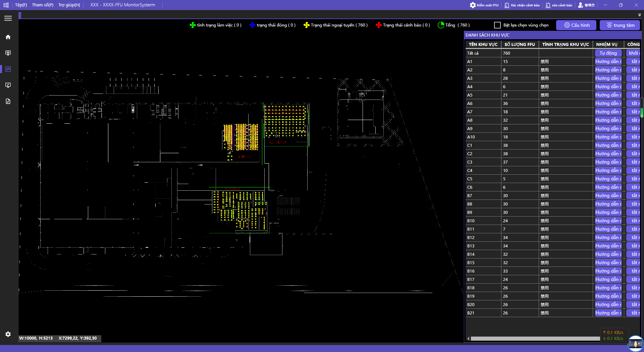The height and width of the screenshot is (352, 644).
Task: Open the Tệp(F) menu
Action: [x=21, y=5]
